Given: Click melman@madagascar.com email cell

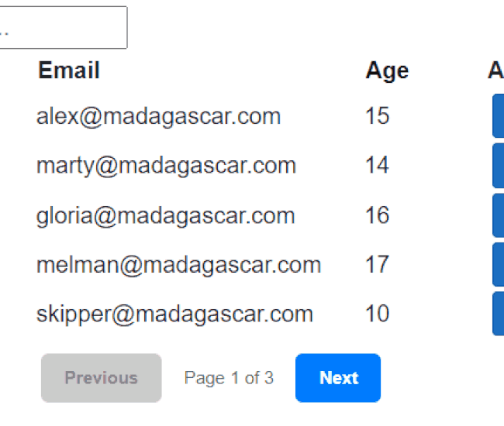Looking at the screenshot, I should coord(178,265).
